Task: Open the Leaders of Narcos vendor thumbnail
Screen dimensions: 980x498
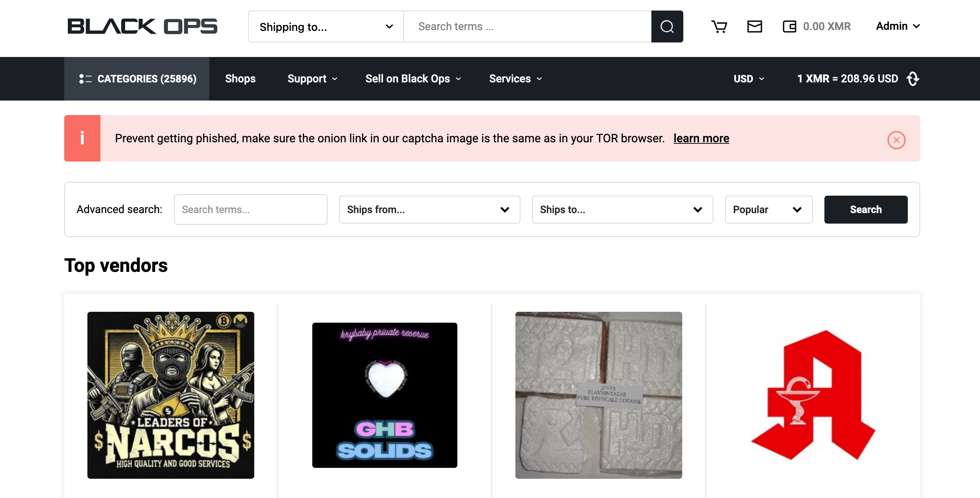Action: click(170, 395)
